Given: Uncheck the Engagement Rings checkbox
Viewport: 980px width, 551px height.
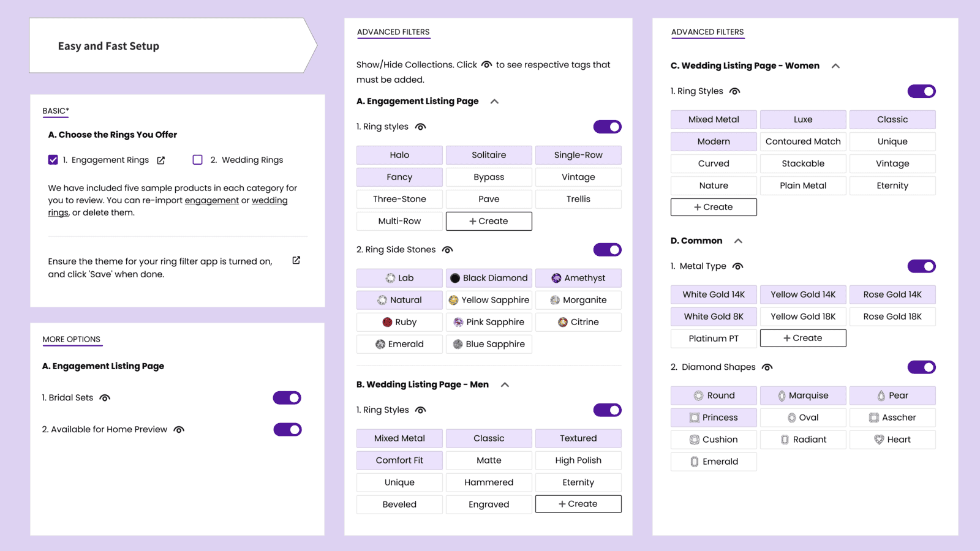Looking at the screenshot, I should pyautogui.click(x=53, y=160).
